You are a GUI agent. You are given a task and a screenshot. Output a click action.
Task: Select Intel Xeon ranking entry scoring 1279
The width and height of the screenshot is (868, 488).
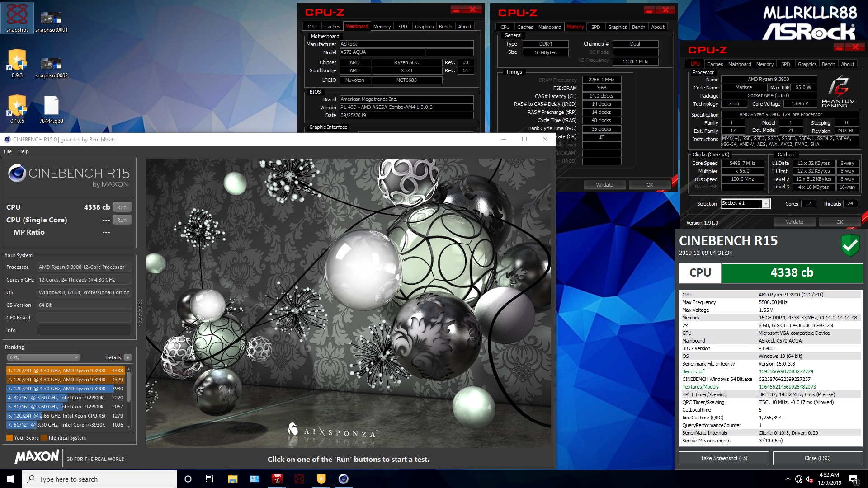click(66, 416)
